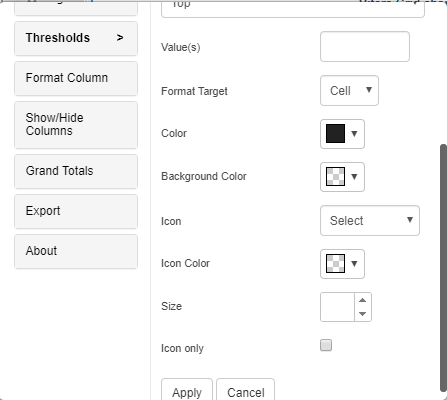The height and width of the screenshot is (400, 447).
Task: Open the Export section
Action: pos(76,211)
